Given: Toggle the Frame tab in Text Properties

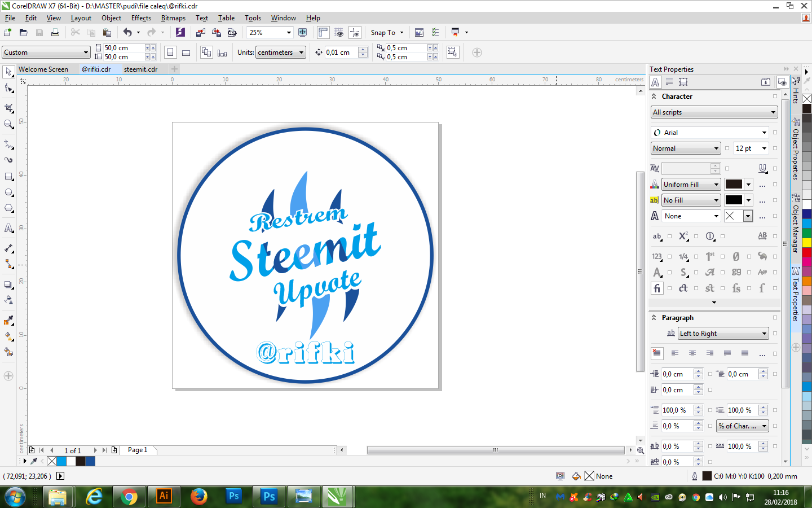Looking at the screenshot, I should click(683, 82).
